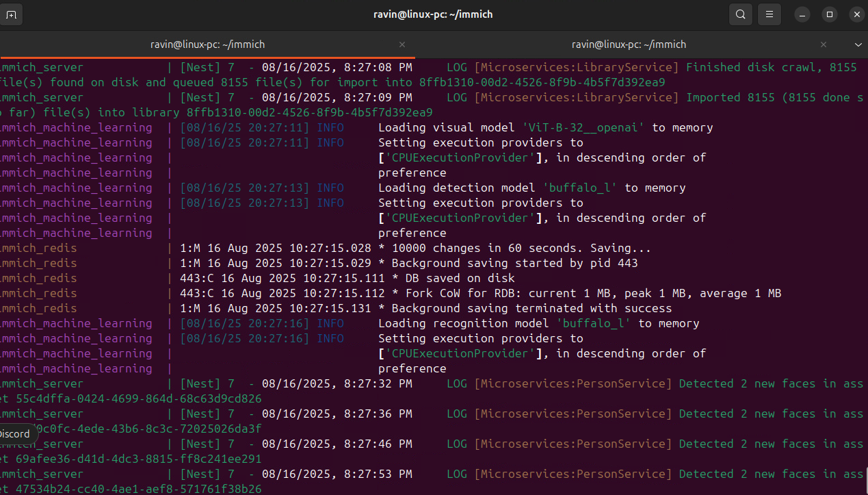Click the '8:27:53 PM' timestamp
The width and height of the screenshot is (868, 495).
[378, 474]
